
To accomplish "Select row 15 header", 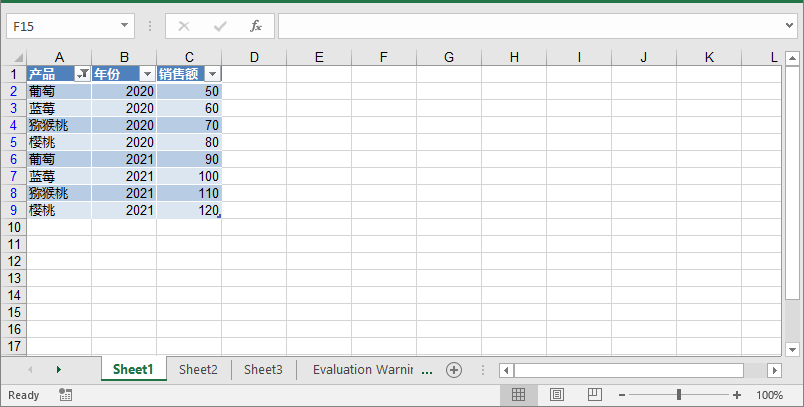I will click(x=14, y=312).
